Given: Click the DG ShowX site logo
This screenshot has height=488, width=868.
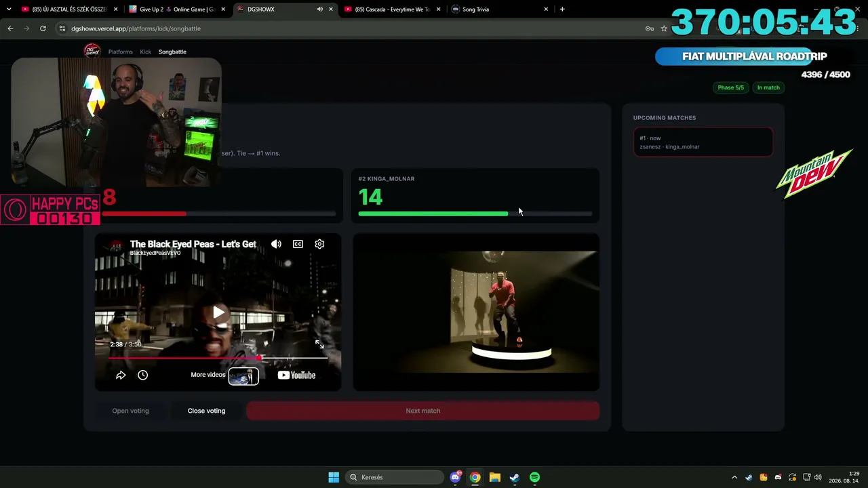Looking at the screenshot, I should [92, 52].
